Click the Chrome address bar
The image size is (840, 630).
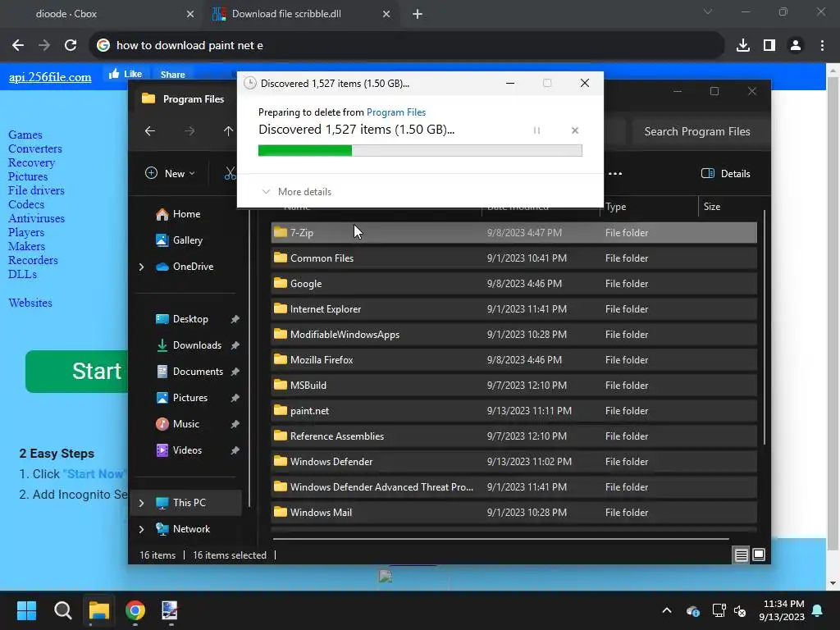(x=407, y=45)
